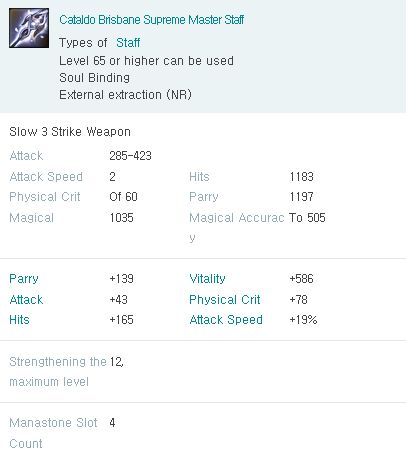The width and height of the screenshot is (406, 463).
Task: Click the 1035 Magical value
Action: pos(122,218)
